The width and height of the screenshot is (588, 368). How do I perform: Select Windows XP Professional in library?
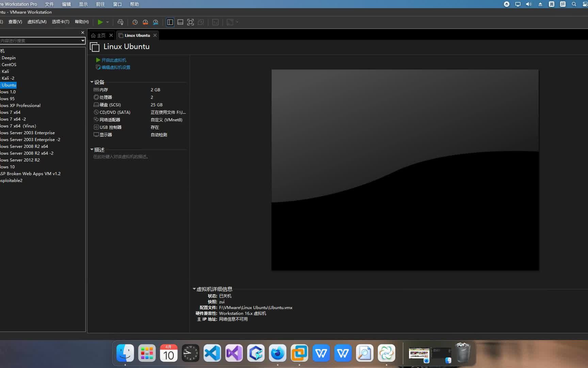click(20, 106)
